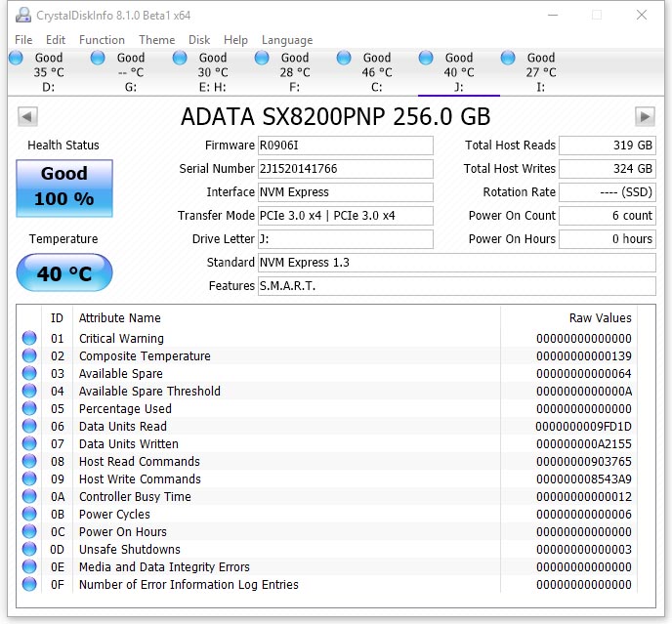Open the Disk menu

click(x=199, y=40)
